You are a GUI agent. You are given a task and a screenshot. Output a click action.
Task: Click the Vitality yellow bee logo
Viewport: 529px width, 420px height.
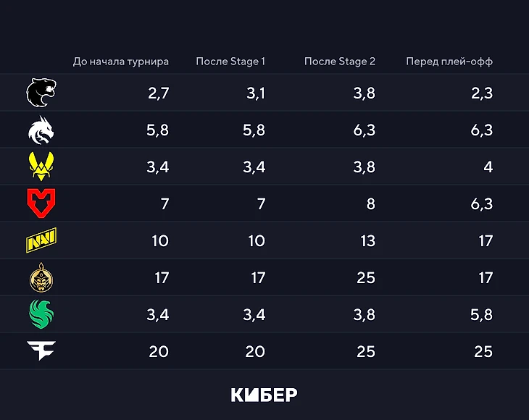pos(41,166)
